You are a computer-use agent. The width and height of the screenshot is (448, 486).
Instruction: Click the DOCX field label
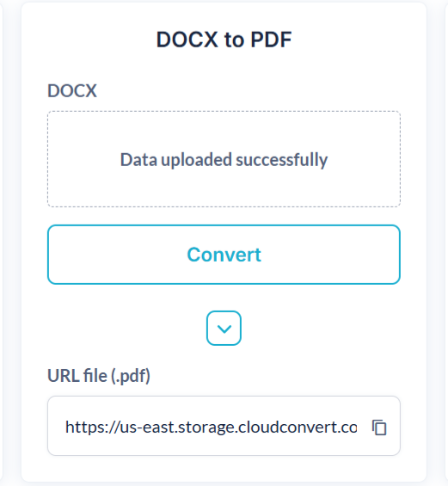click(x=72, y=91)
